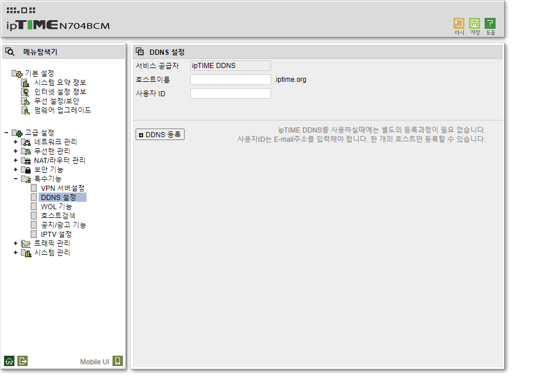This screenshot has height=392, width=540.
Task: Click the 무선랜 관리 folder icon
Action: coord(26,152)
